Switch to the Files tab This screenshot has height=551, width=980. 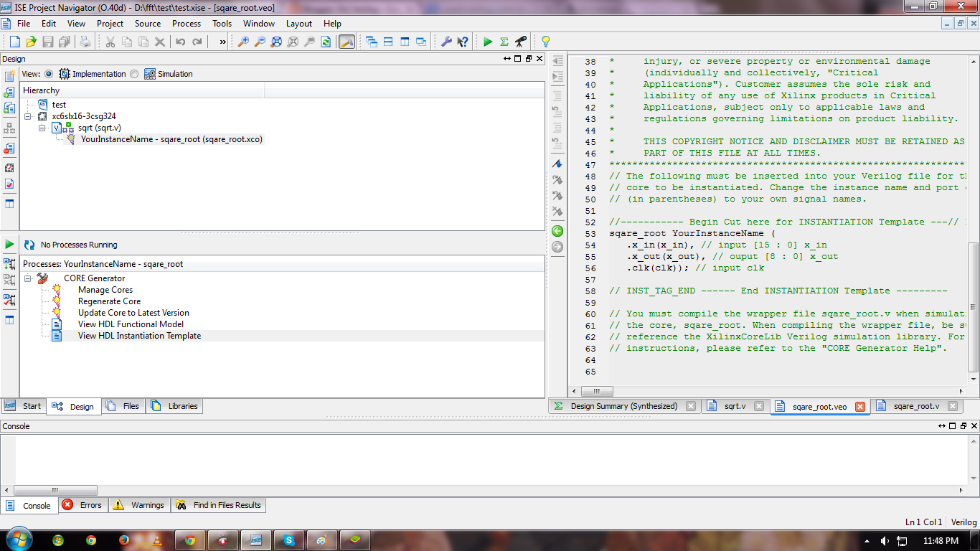pyautogui.click(x=123, y=406)
